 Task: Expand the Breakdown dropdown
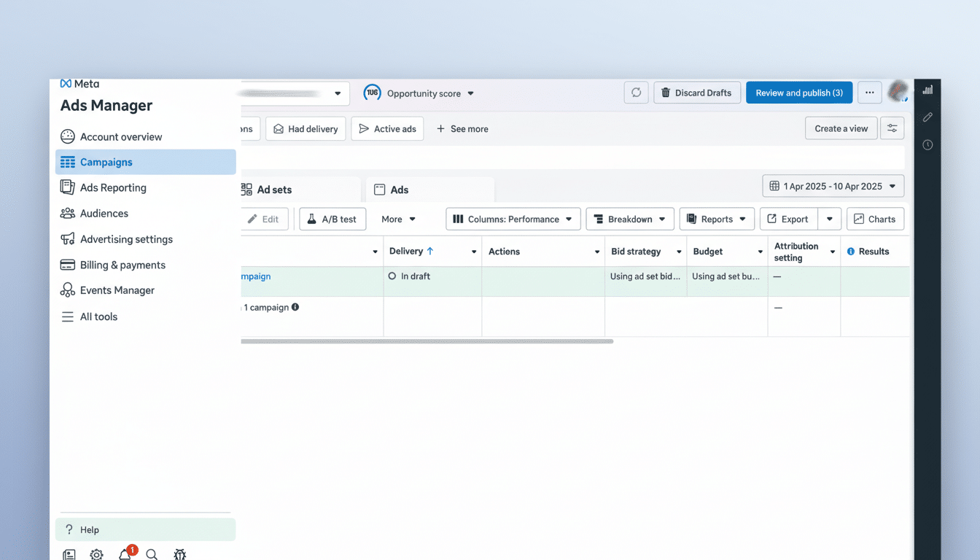629,219
